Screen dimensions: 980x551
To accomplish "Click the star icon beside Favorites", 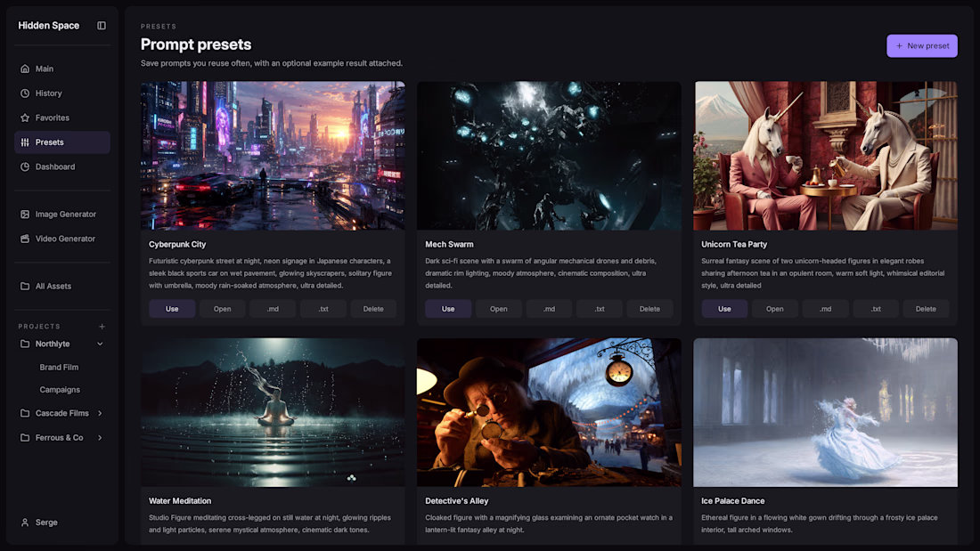I will tap(25, 117).
